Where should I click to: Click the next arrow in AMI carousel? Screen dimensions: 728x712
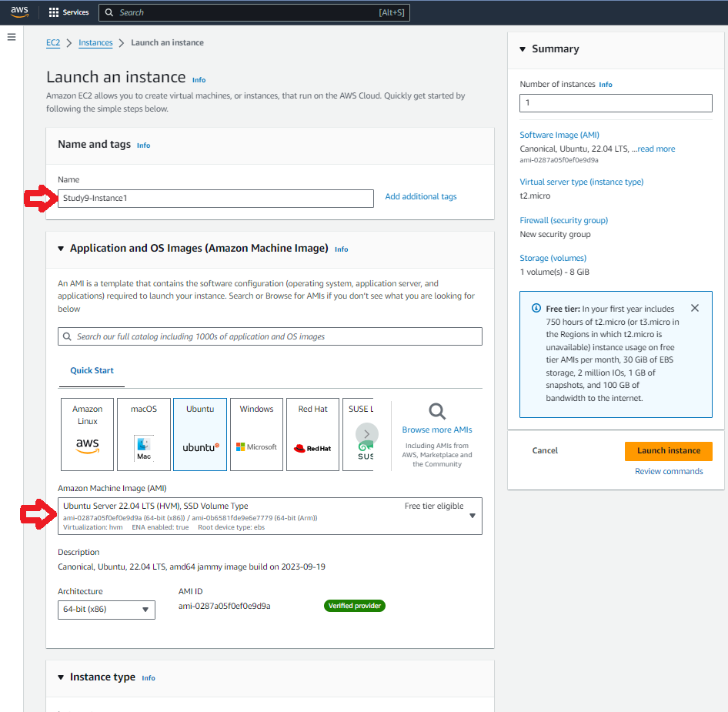tap(367, 434)
